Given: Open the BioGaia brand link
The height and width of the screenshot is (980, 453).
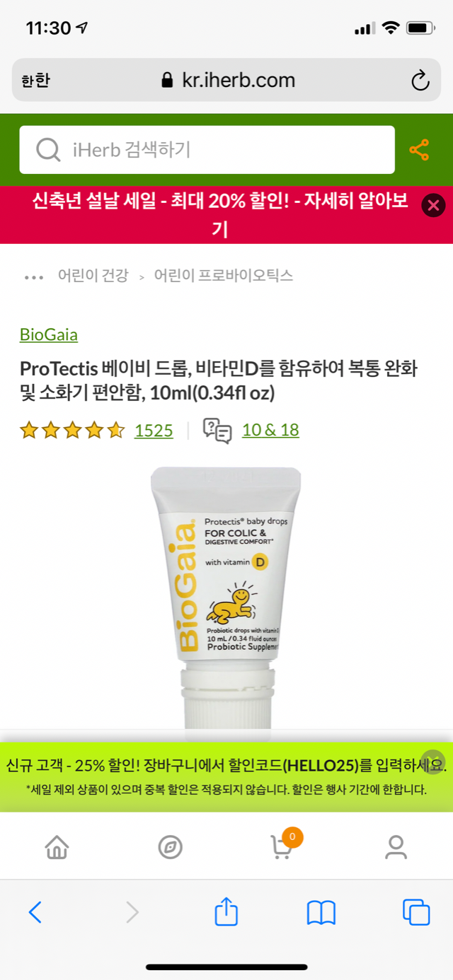Looking at the screenshot, I should (49, 334).
